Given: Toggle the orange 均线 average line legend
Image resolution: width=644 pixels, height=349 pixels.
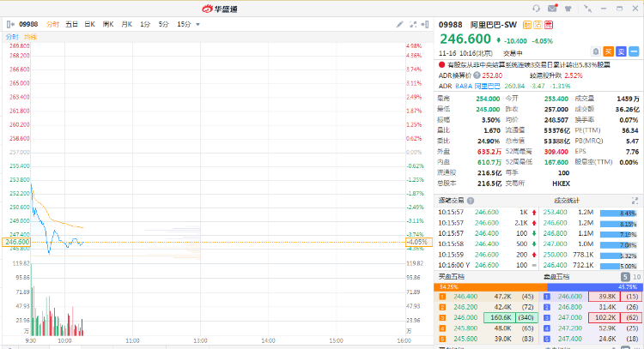Looking at the screenshot, I should [30, 37].
